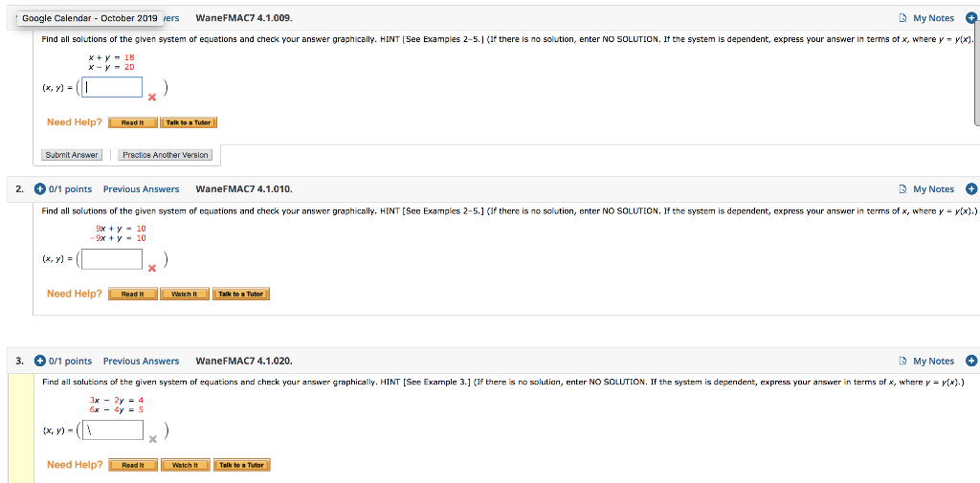Open Watch It video for question 2
Screen dimensions: 980x483
point(185,294)
